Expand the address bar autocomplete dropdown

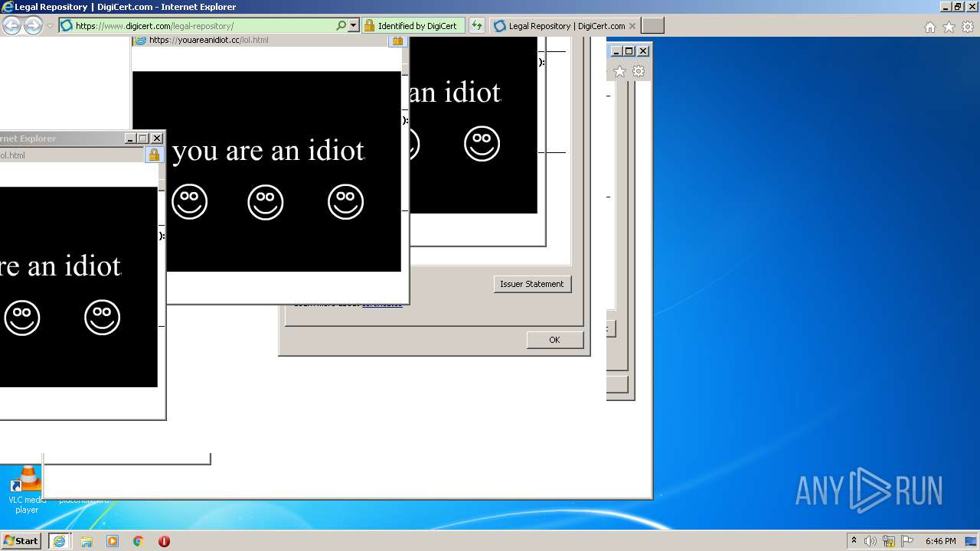tap(353, 26)
